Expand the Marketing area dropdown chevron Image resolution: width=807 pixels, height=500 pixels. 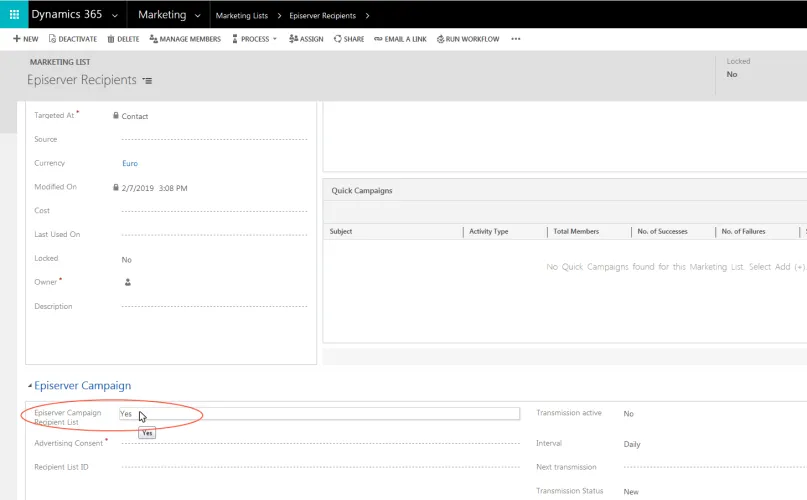coord(197,15)
